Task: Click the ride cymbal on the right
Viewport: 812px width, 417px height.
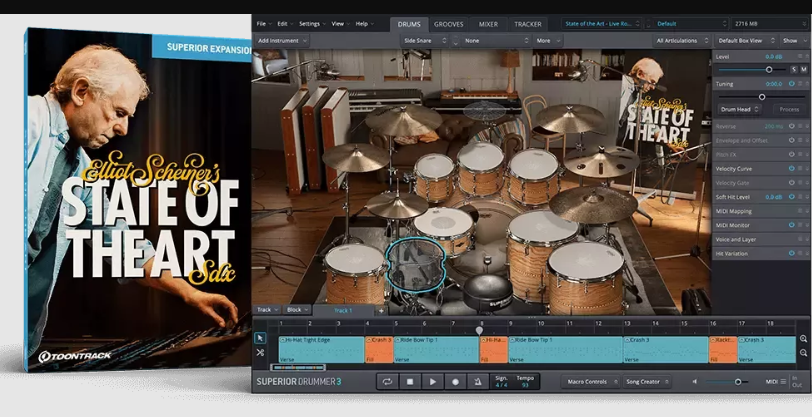Action: pos(593,205)
